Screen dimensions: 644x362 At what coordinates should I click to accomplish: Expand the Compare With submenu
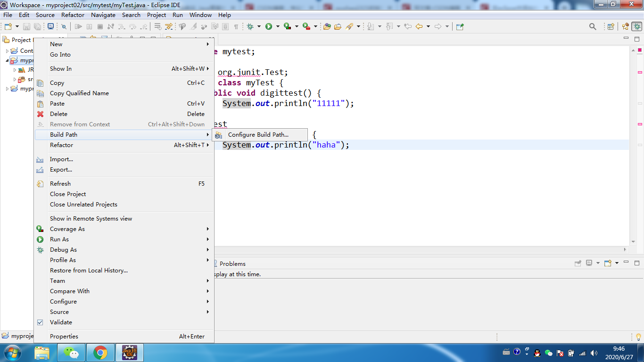(124, 291)
